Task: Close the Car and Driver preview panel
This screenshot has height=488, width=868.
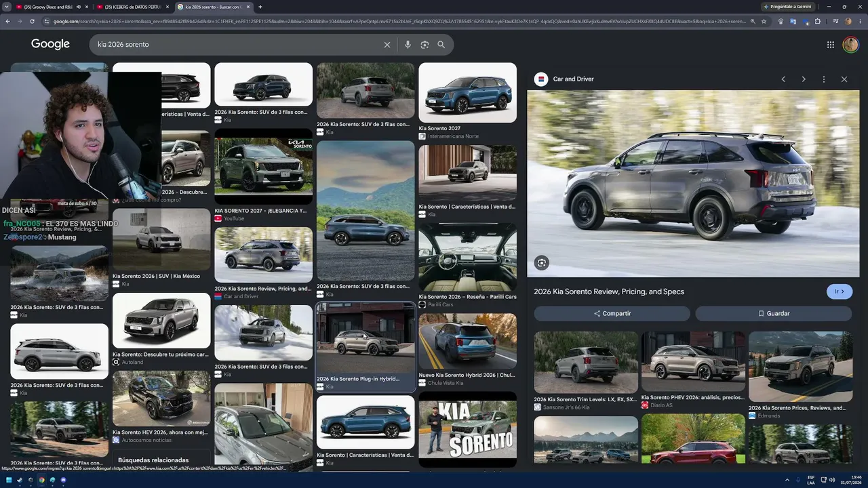Action: point(844,79)
